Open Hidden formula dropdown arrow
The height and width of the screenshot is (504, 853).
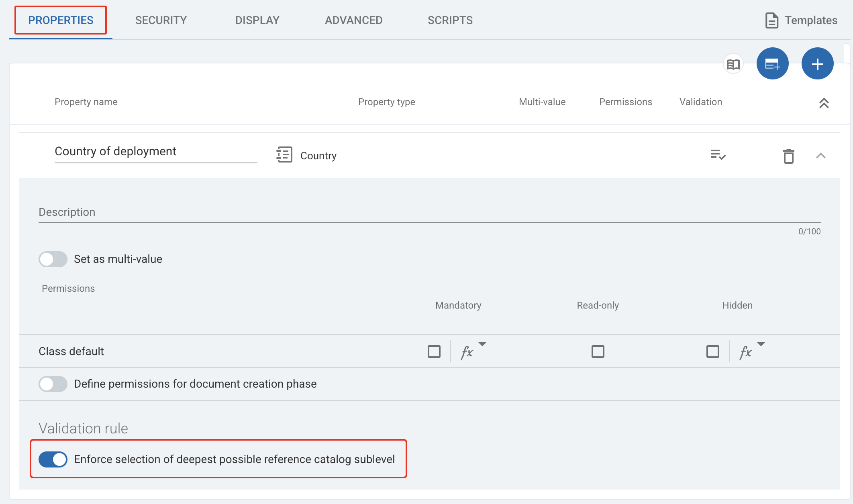click(x=761, y=344)
